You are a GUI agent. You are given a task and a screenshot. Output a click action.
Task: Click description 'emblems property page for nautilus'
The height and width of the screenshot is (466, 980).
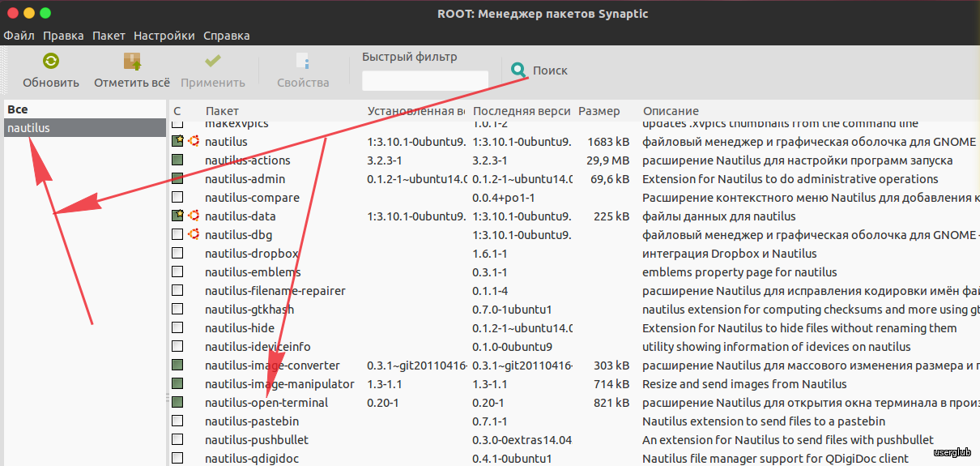pos(739,272)
